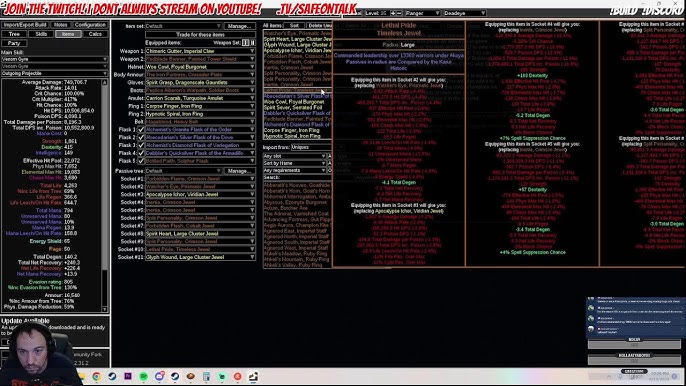Expand the Helmet slot dropdown
The image size is (686, 386).
(200, 67)
